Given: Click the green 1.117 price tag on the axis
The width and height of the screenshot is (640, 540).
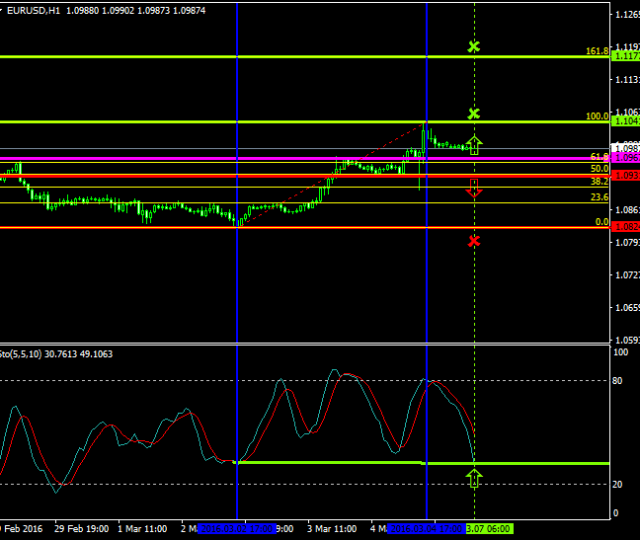Looking at the screenshot, I should coord(625,56).
